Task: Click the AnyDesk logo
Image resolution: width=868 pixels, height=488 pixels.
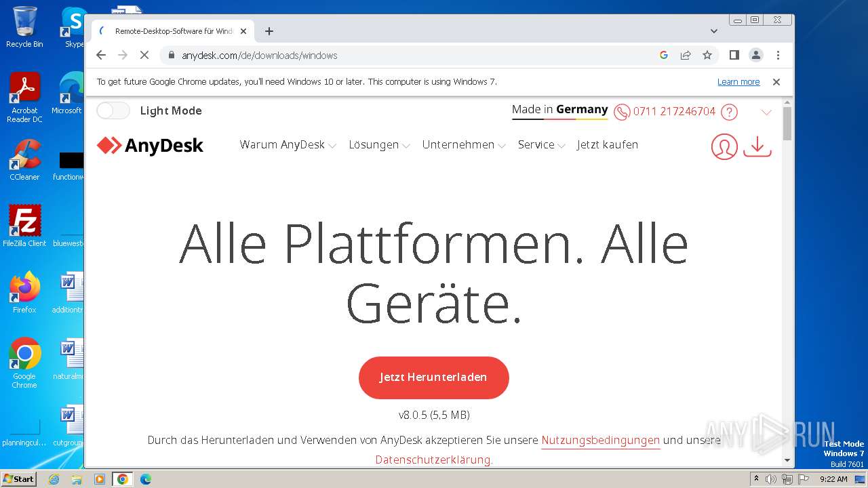Action: tap(150, 145)
